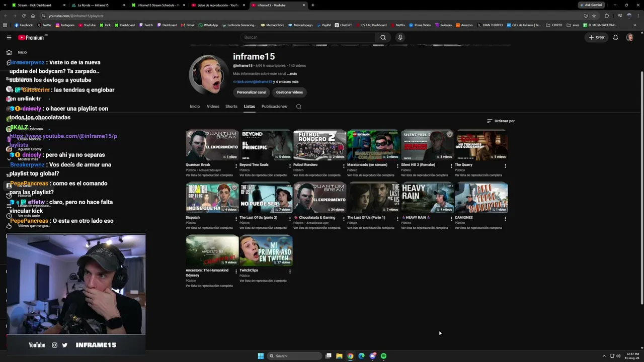This screenshot has height=362, width=644.
Task: Open the Ordenar por sort menu
Action: pos(501,121)
